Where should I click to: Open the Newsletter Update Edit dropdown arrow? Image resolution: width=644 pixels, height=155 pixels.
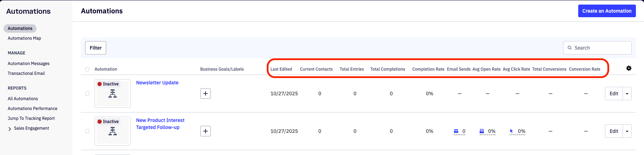(x=627, y=93)
